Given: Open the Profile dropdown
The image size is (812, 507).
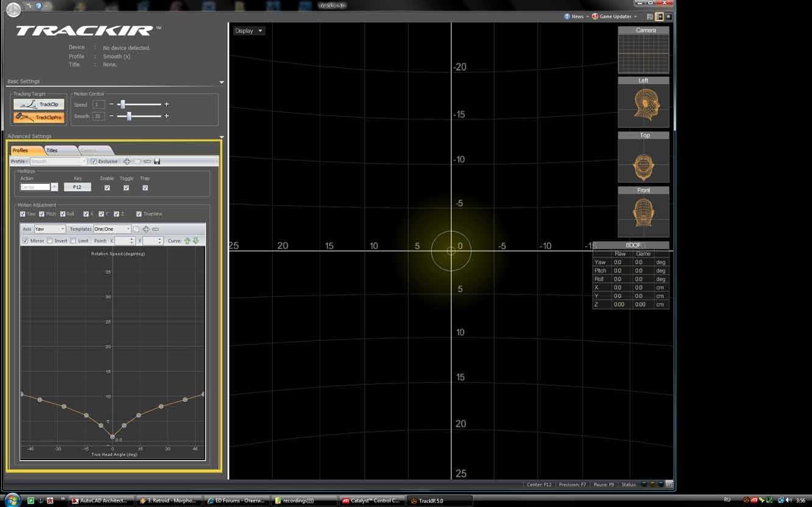Looking at the screenshot, I should (58, 161).
